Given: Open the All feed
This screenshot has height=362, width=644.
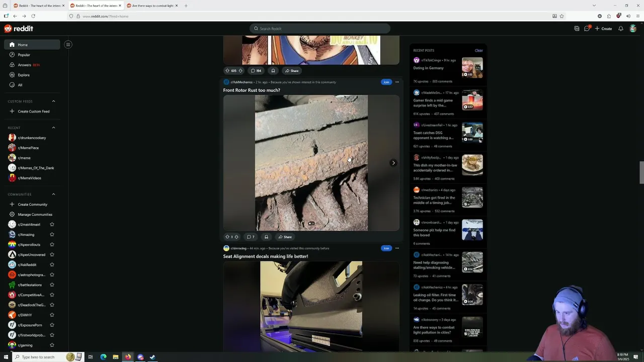Looking at the screenshot, I should [32, 85].
